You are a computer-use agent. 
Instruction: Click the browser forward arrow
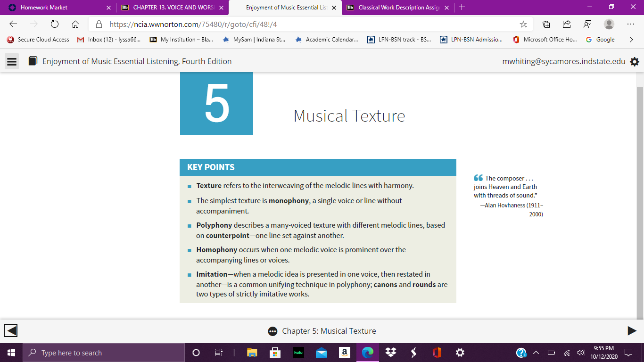tap(34, 24)
